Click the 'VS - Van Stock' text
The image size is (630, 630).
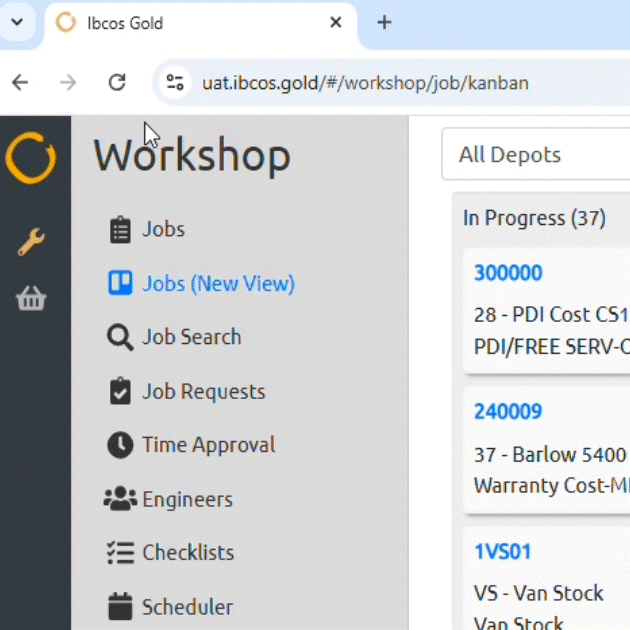point(538,593)
